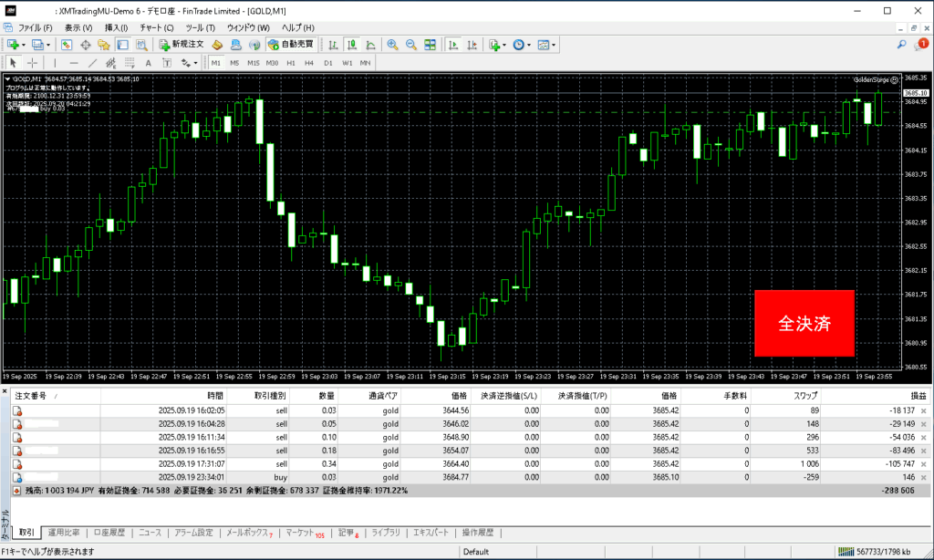Expand the chart templates dropdown
Image resolution: width=934 pixels, height=560 pixels.
click(554, 44)
